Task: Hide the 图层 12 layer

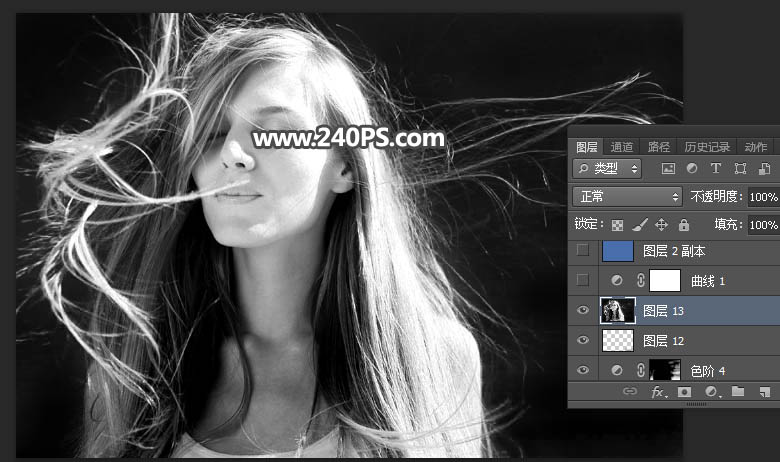Action: pyautogui.click(x=583, y=340)
